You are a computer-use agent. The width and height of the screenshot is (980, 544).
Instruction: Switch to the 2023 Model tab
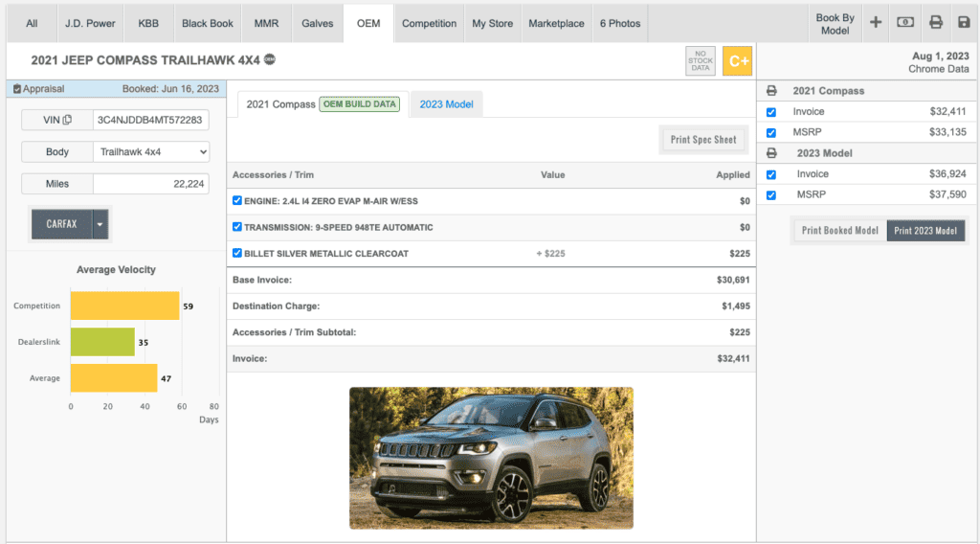pyautogui.click(x=446, y=104)
